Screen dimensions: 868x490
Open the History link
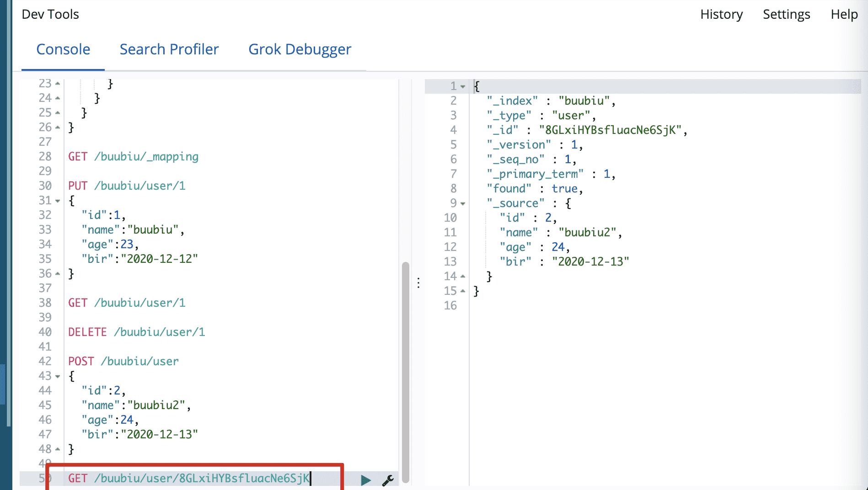(721, 15)
